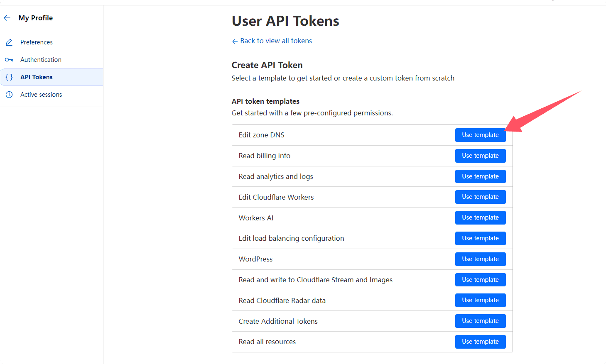Click the Active sessions clock icon
This screenshot has width=606, height=364.
click(x=9, y=95)
